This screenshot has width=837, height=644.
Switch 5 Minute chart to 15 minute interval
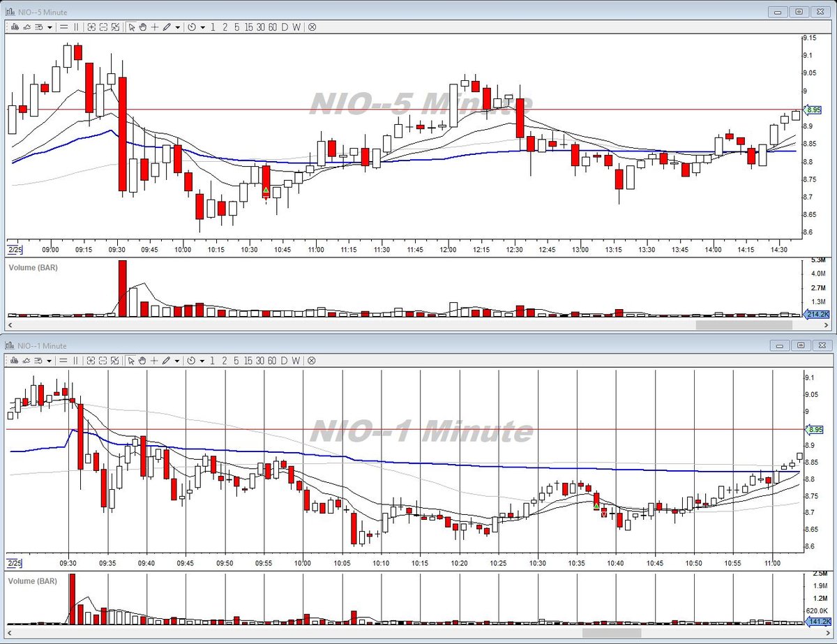tap(248, 27)
